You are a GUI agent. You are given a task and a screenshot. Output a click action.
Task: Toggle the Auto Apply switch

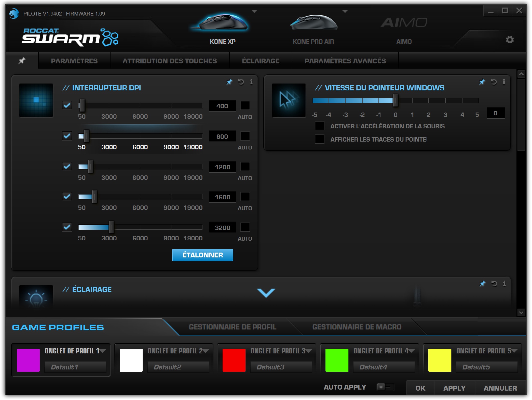385,387
